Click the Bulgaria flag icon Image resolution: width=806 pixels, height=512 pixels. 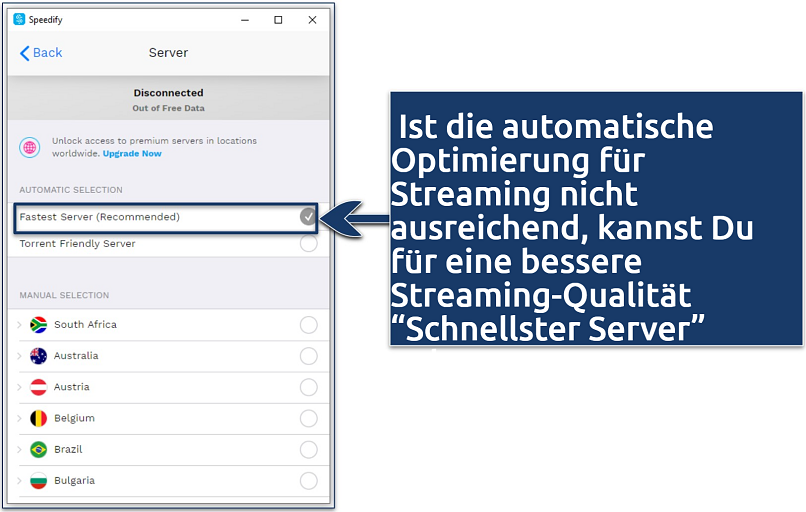(39, 480)
